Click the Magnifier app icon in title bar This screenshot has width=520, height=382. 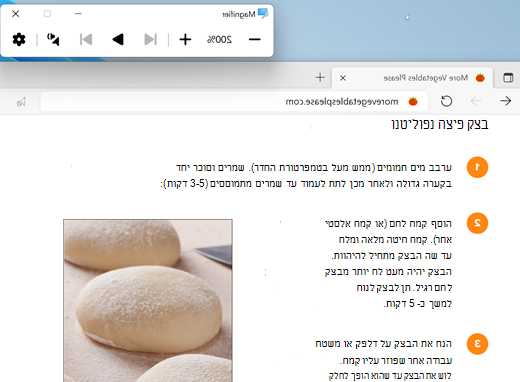coord(263,14)
